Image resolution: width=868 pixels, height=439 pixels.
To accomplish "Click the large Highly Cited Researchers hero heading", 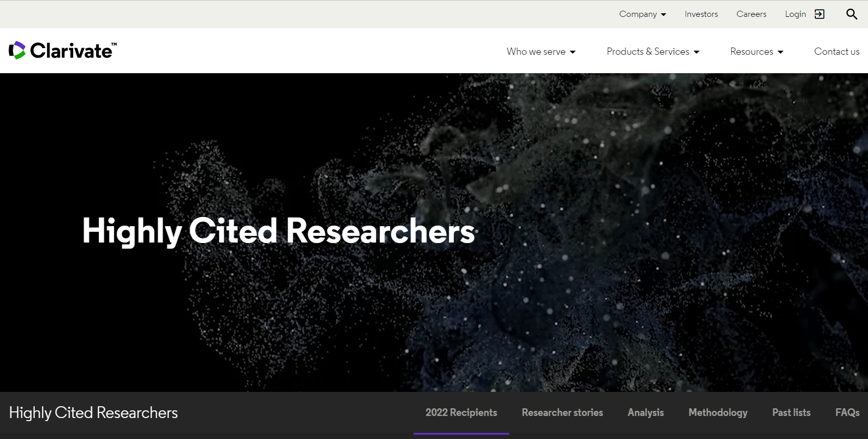I will pyautogui.click(x=278, y=231).
